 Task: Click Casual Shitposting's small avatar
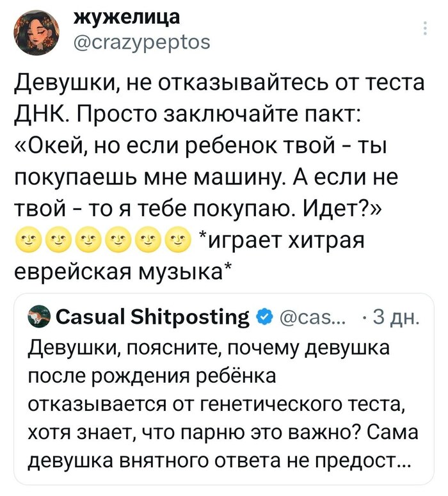click(39, 317)
